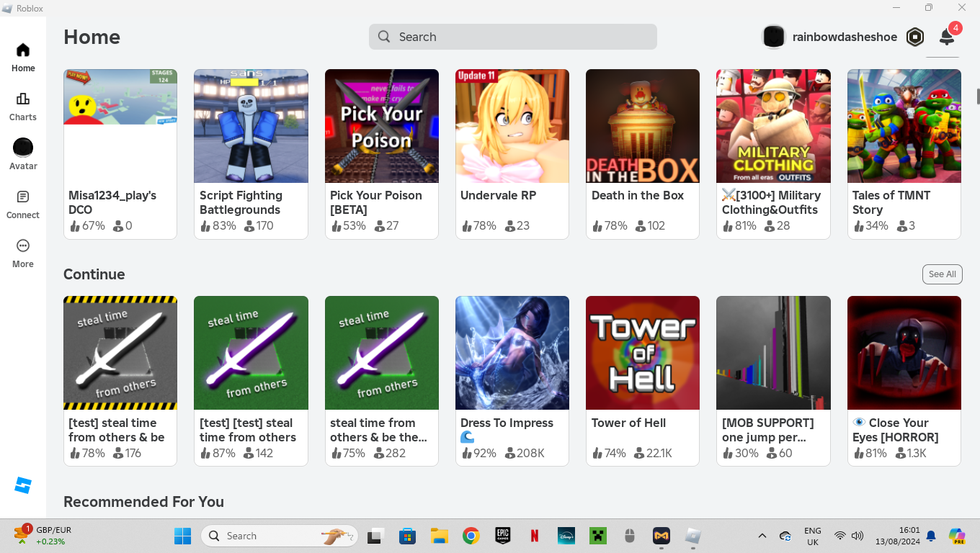
Task: Open the orange M app on taskbar
Action: 661,536
